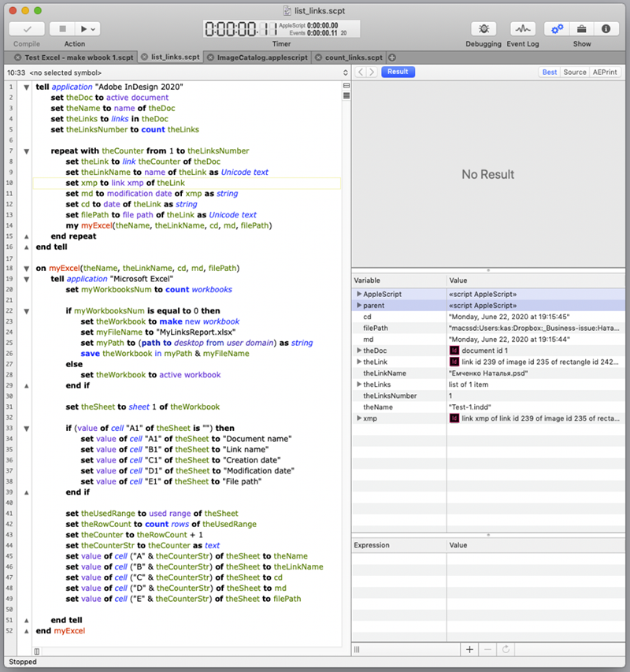630x672 pixels.
Task: Select theLinksNumber variable row
Action: (488, 395)
